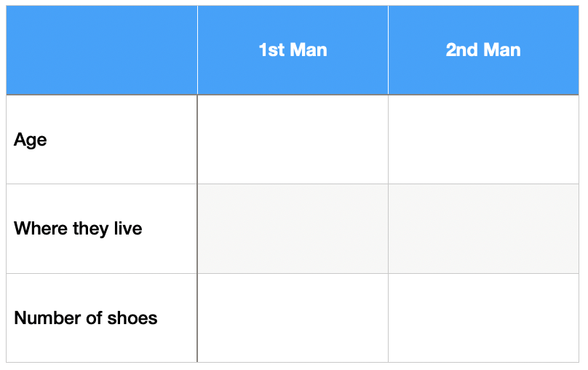
Task: Click header divider left of "1st Man"
Action: point(197,50)
